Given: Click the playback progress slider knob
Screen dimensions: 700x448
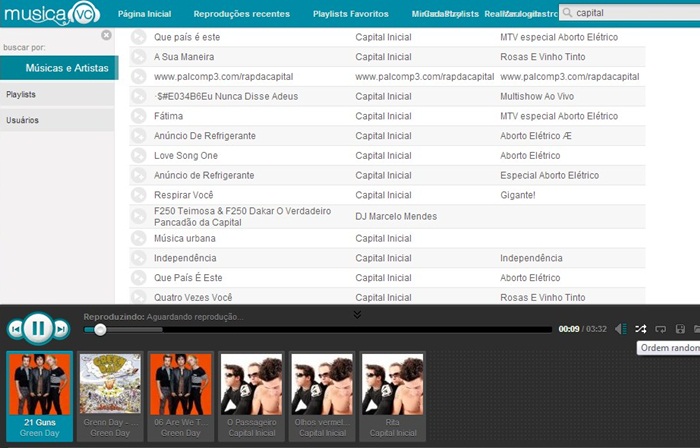Looking at the screenshot, I should (x=100, y=330).
